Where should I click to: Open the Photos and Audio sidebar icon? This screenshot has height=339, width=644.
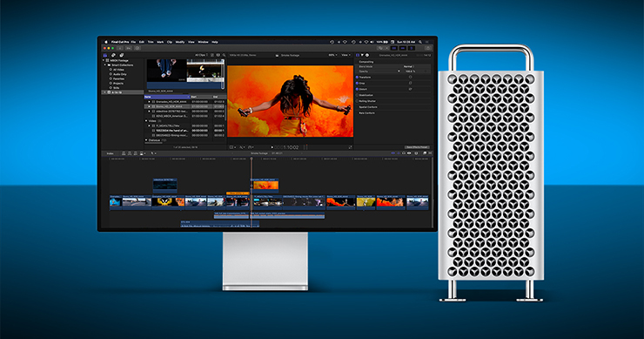(x=113, y=55)
